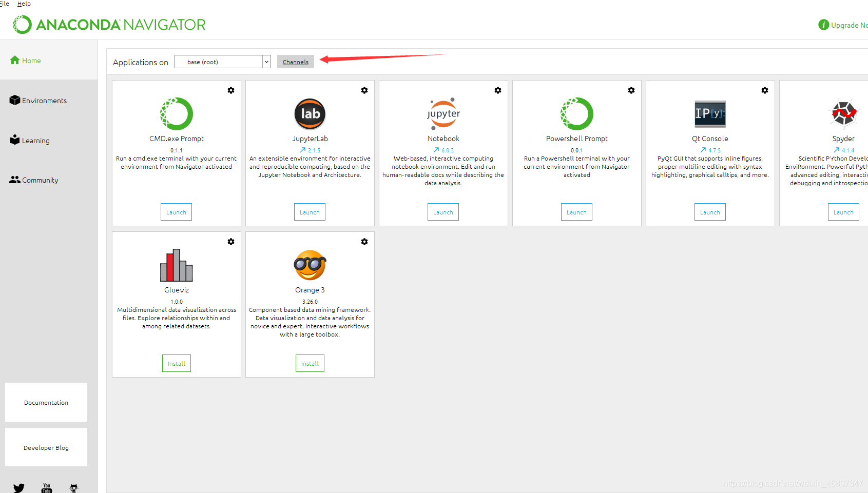Image resolution: width=868 pixels, height=493 pixels.
Task: Click the Orange 3 3.26.0 version number
Action: pyautogui.click(x=310, y=302)
